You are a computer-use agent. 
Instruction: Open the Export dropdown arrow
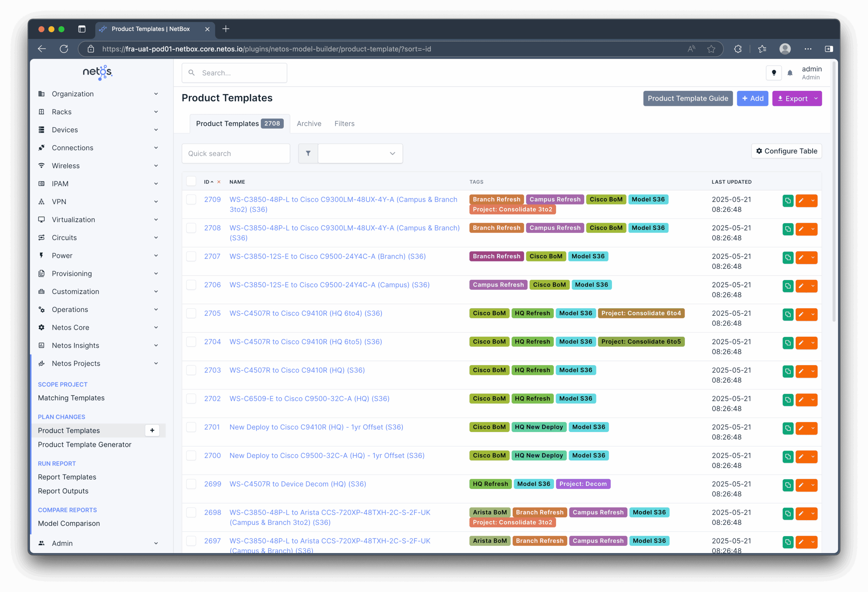[x=816, y=99]
